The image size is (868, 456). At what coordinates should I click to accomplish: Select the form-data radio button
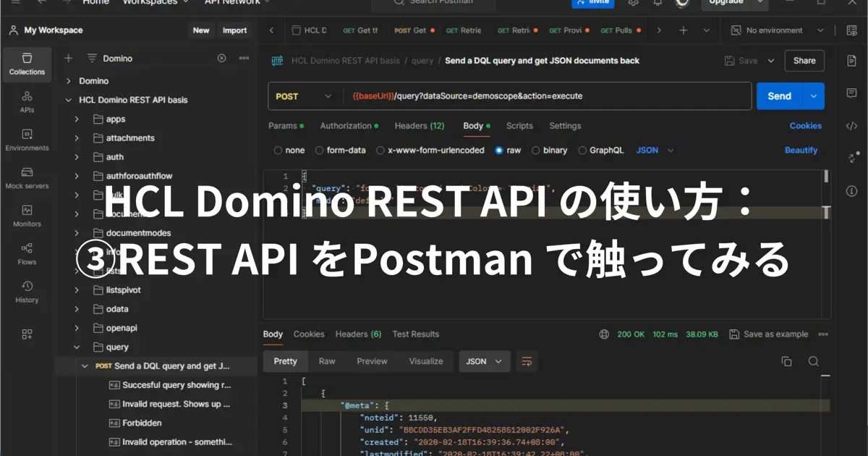320,151
